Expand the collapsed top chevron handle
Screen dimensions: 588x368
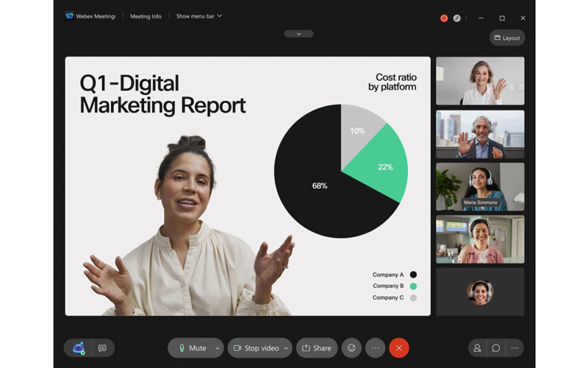click(299, 34)
